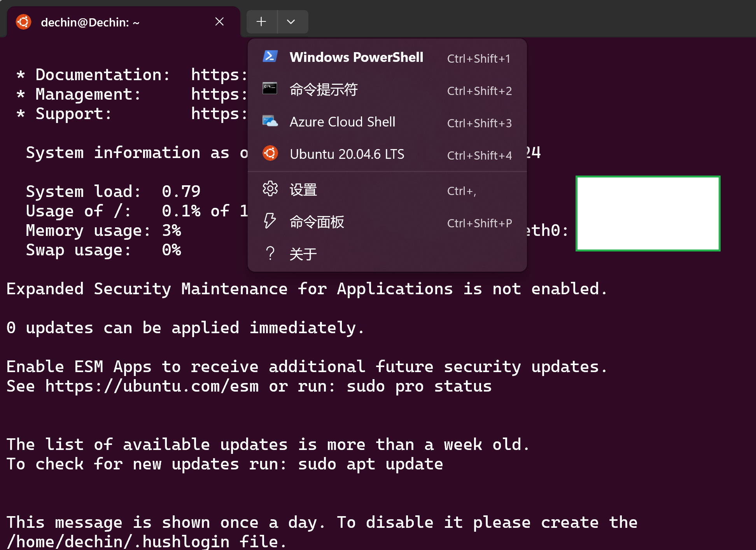The height and width of the screenshot is (550, 756).
Task: Click the Ubuntu icon on the tab
Action: 24,22
